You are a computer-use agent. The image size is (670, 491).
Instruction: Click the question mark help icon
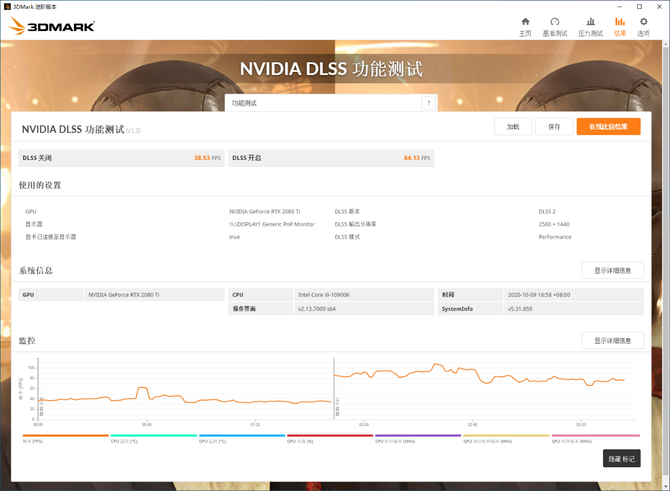tap(429, 103)
